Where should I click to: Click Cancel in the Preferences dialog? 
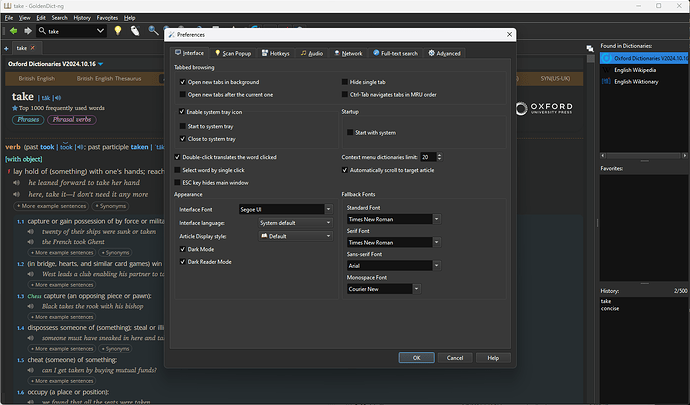coord(455,358)
